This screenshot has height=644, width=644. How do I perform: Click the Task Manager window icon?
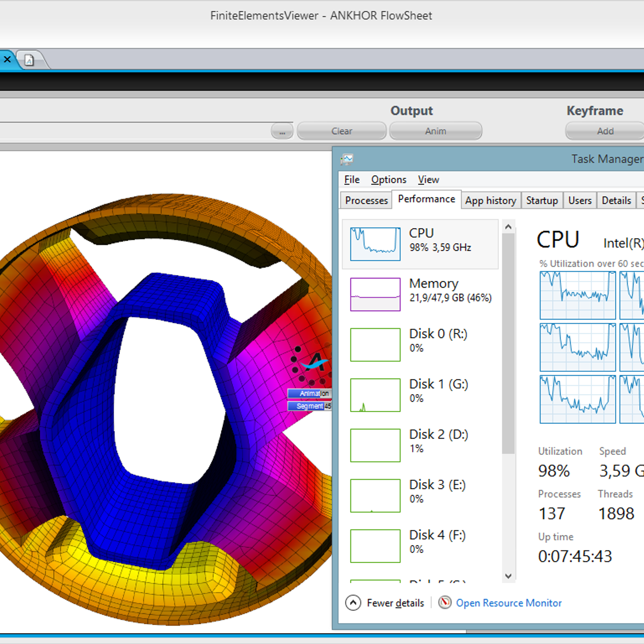(x=347, y=159)
